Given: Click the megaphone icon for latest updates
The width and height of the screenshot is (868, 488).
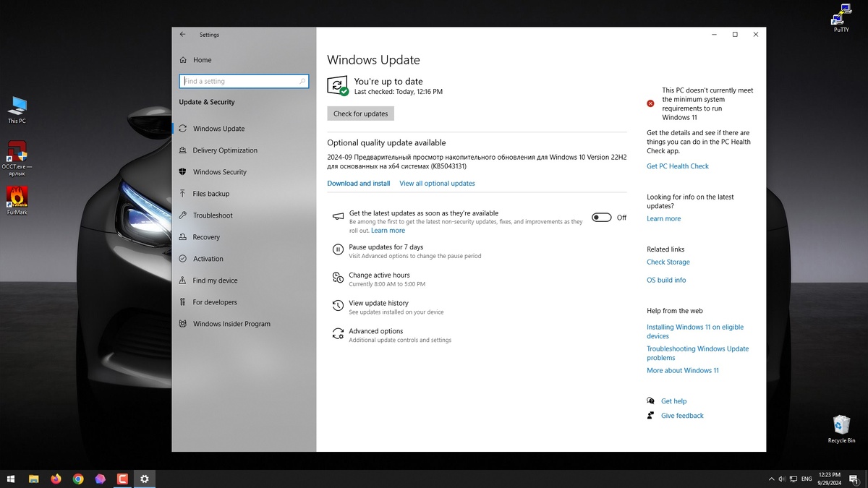Looking at the screenshot, I should pos(338,217).
